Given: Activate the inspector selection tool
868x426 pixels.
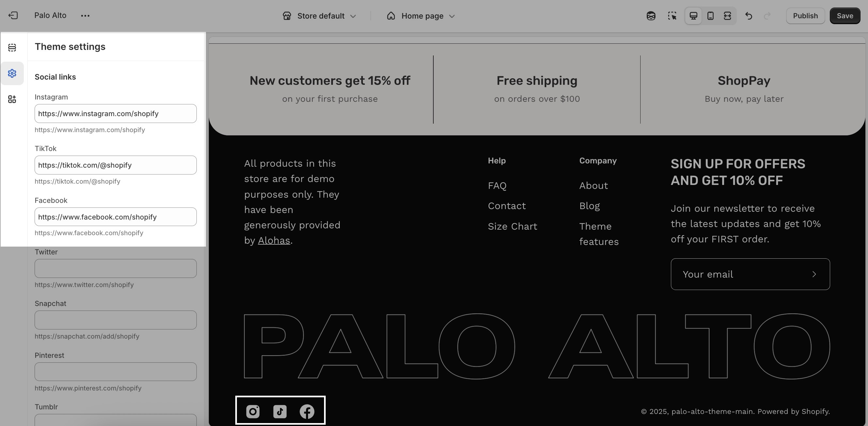Looking at the screenshot, I should pyautogui.click(x=672, y=16).
